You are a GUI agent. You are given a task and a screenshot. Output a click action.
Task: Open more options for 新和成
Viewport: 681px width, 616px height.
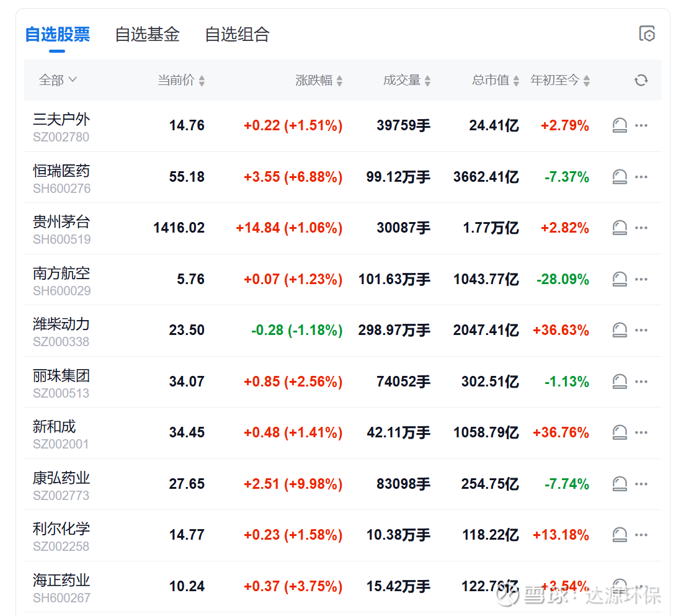pyautogui.click(x=641, y=432)
